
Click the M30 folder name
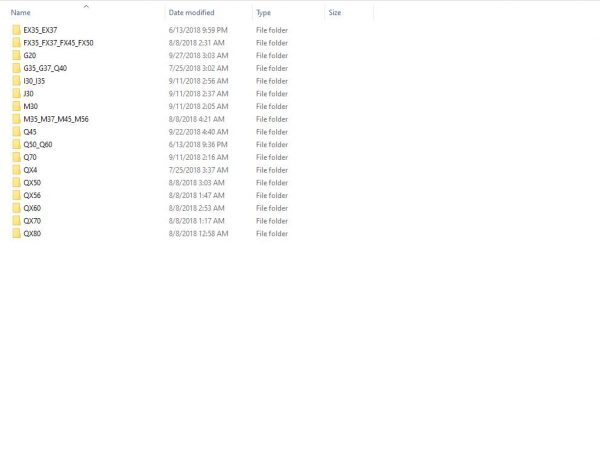tap(31, 106)
